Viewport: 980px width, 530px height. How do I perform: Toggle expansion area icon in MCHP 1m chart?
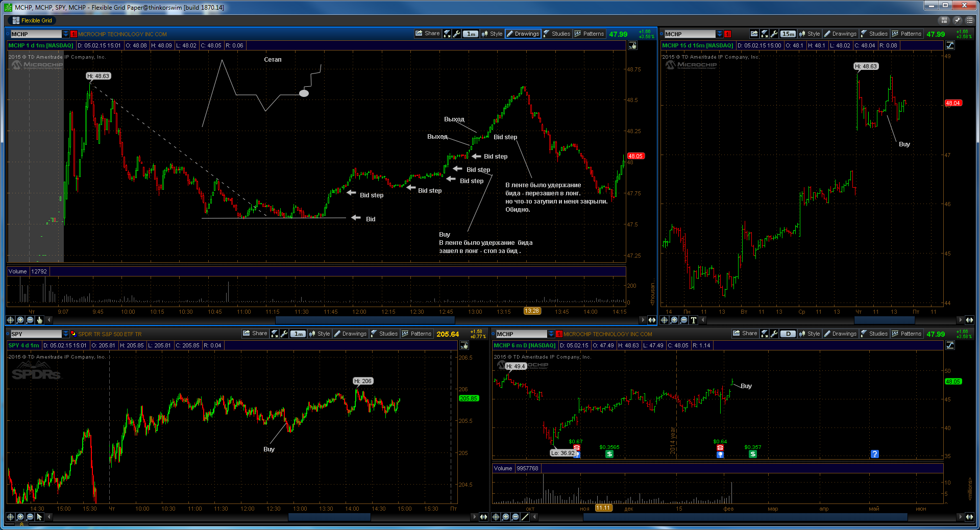652,320
